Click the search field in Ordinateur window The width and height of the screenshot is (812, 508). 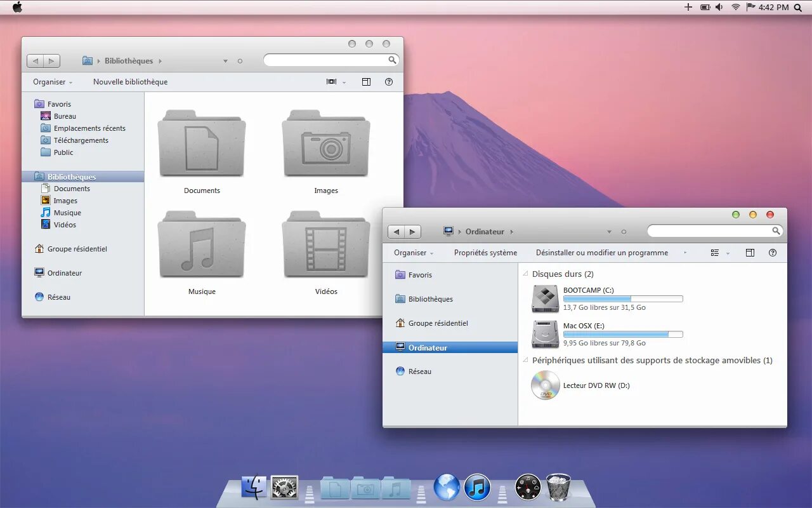coord(714,231)
